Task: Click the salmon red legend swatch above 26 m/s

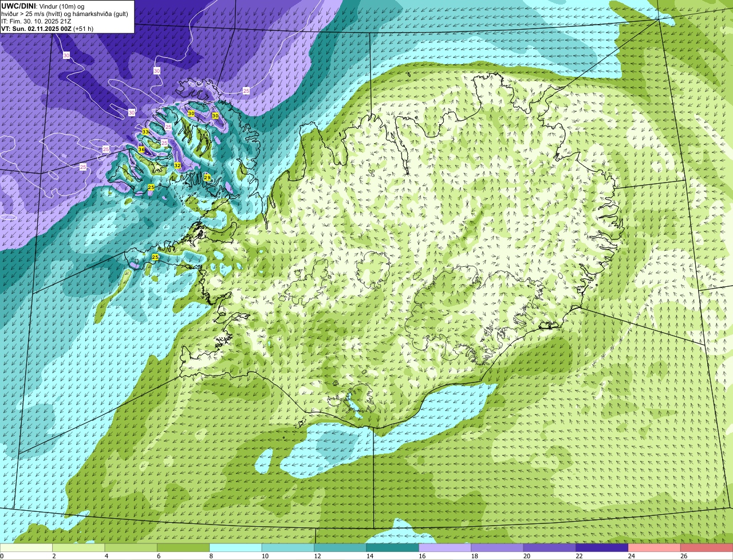Action: (x=707, y=547)
